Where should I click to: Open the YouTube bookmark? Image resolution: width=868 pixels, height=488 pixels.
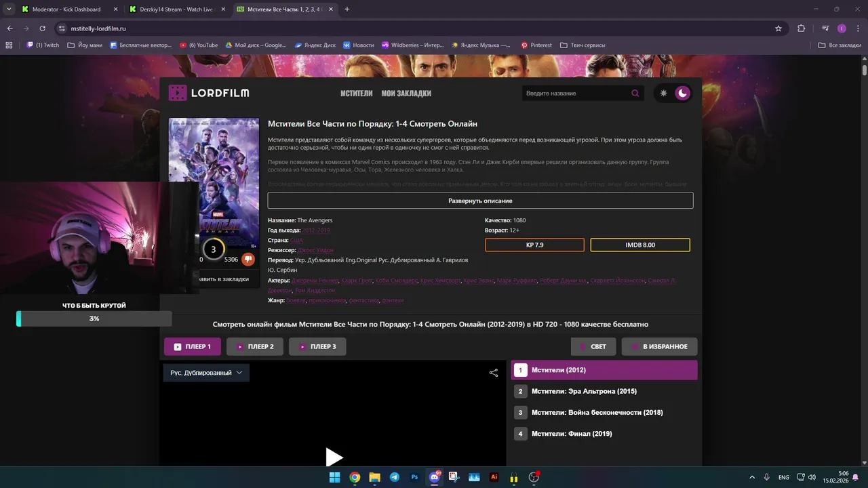(199, 45)
